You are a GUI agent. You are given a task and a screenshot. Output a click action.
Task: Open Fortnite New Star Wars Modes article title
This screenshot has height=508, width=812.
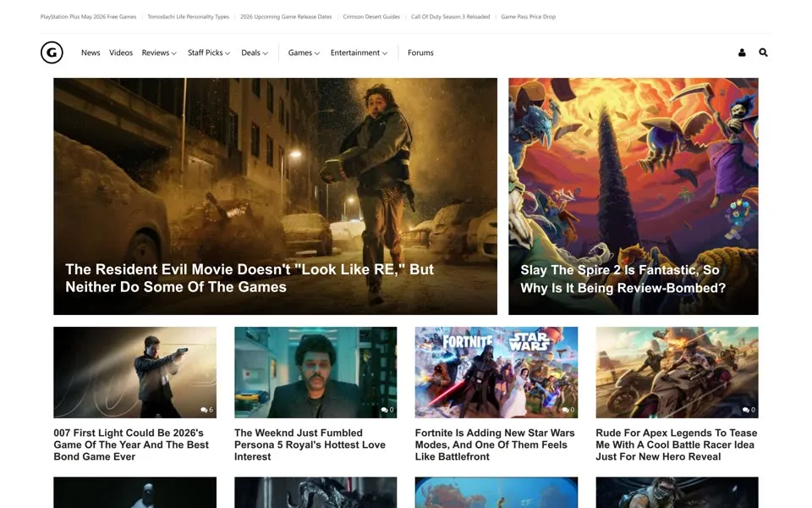(x=495, y=444)
